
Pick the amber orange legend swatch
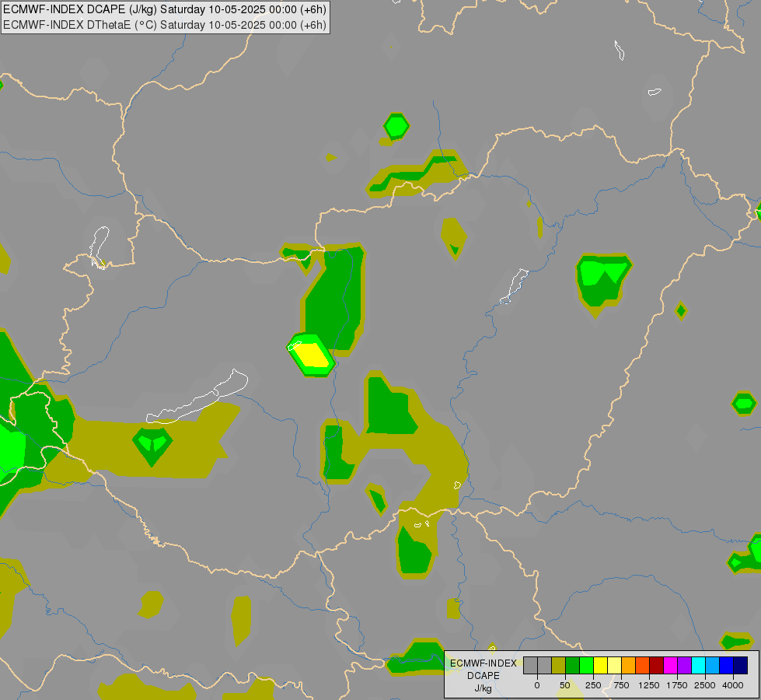629,666
